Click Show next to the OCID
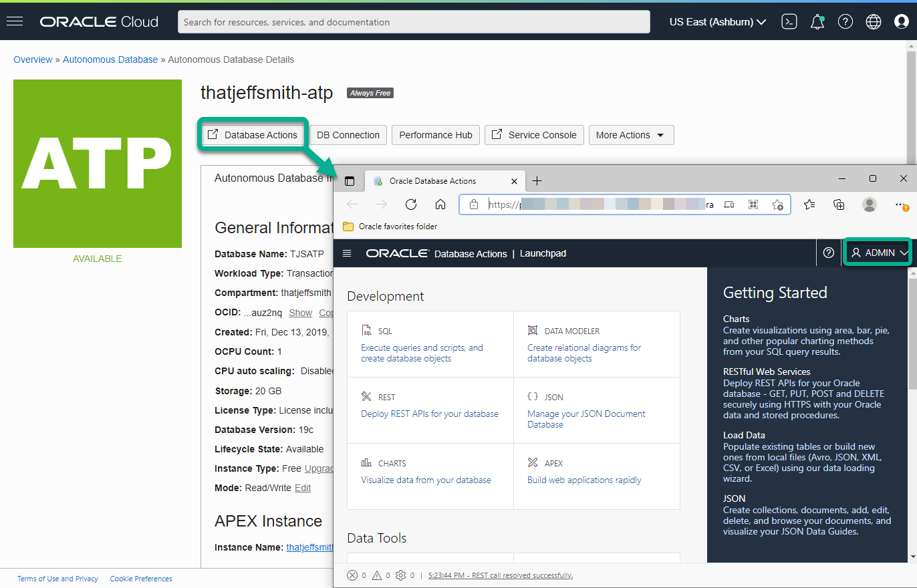Viewport: 917px width, 588px height. click(x=301, y=313)
